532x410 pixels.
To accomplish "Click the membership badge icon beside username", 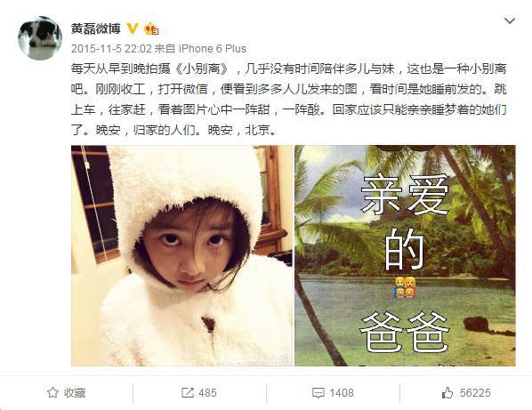I will point(151,28).
